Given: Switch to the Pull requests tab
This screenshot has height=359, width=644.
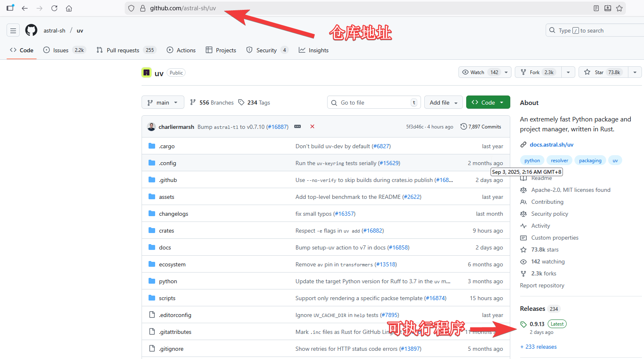Looking at the screenshot, I should (x=126, y=50).
